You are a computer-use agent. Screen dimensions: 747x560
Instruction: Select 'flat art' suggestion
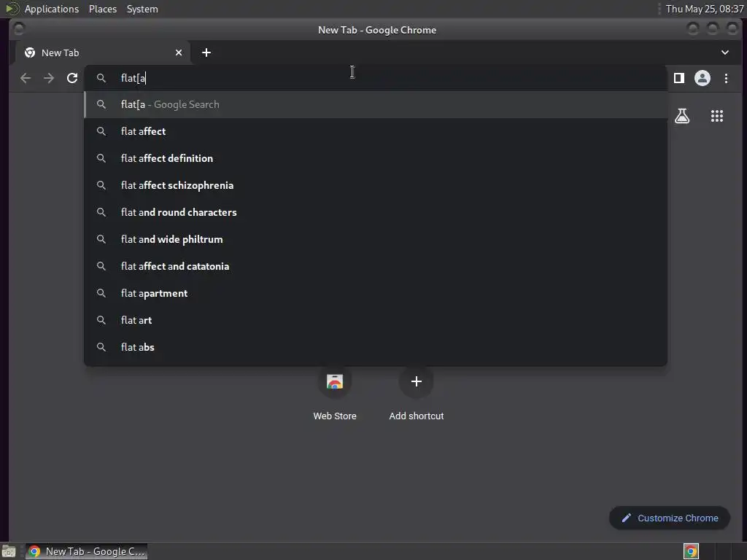point(376,321)
